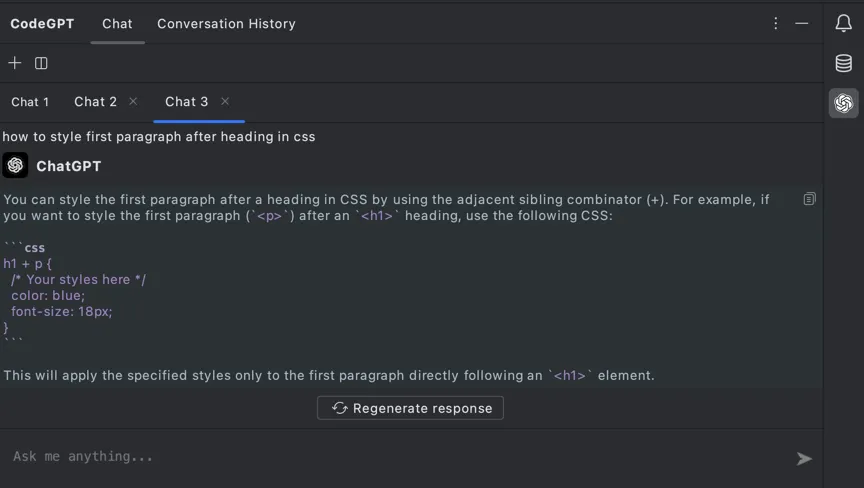Click the ChatGPT sender name
Image resolution: width=864 pixels, height=488 pixels.
pyautogui.click(x=69, y=166)
